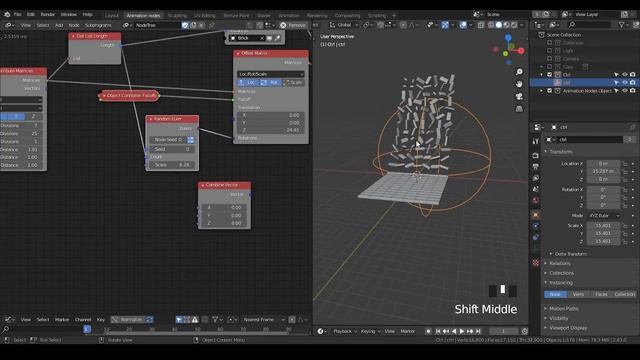Open the Edit menu
640x360 pixels.
tap(31, 14)
